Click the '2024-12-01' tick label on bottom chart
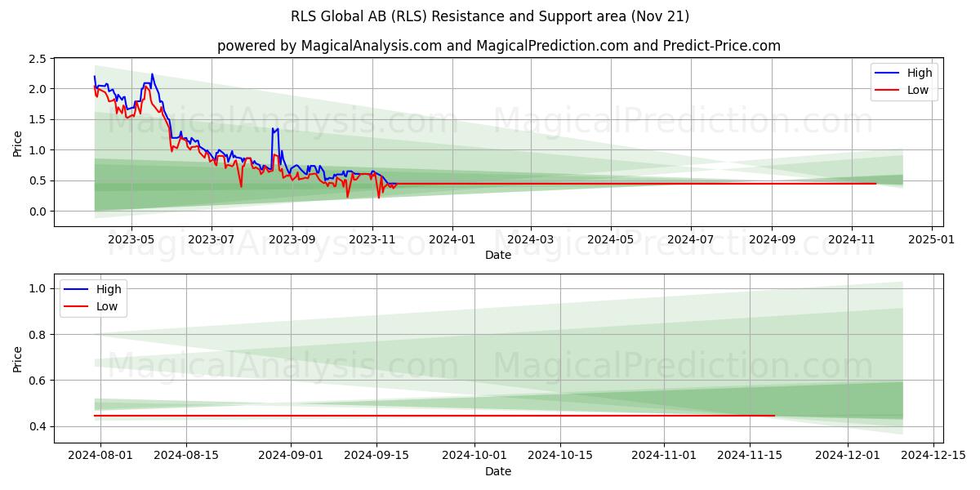Viewport: 980px width, 490px height. (x=848, y=456)
